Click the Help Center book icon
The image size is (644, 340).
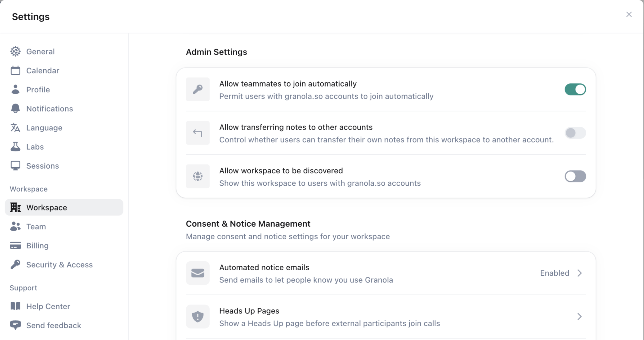tap(15, 306)
